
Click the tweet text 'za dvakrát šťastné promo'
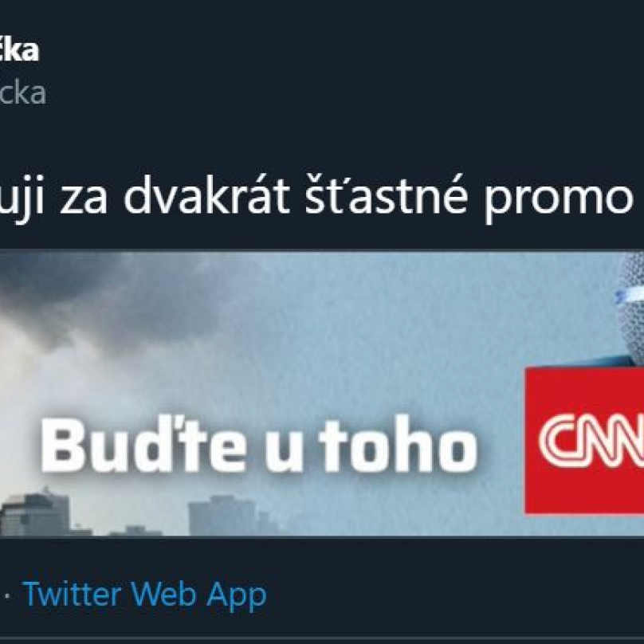tap(346, 198)
